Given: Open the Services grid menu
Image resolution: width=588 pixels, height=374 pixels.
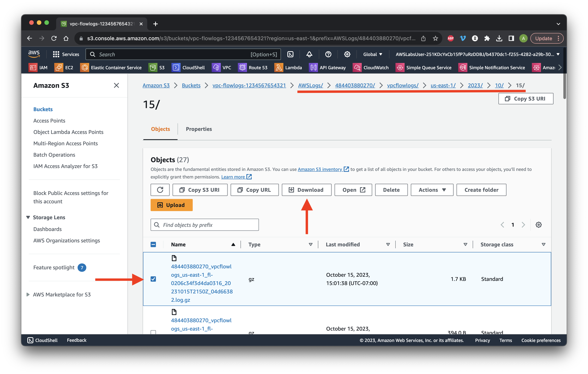Looking at the screenshot, I should [x=66, y=54].
